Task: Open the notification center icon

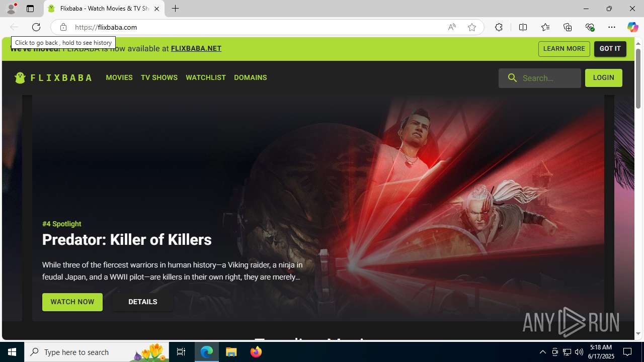Action: (627, 352)
